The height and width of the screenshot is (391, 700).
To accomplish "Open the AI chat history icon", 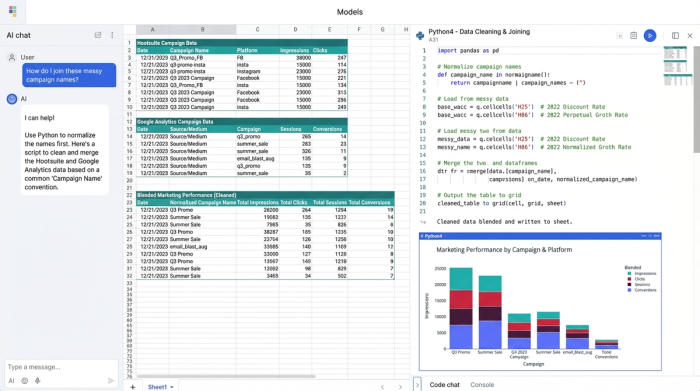I will click(98, 35).
